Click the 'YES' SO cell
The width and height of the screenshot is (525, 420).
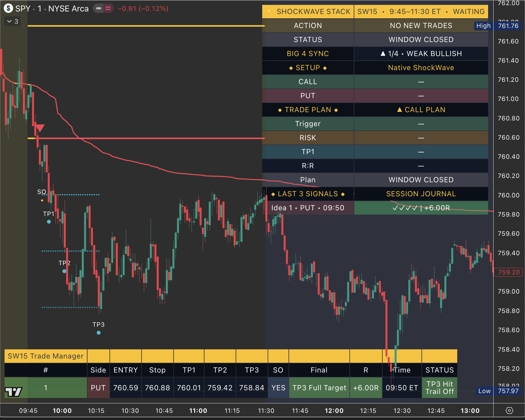278,388
